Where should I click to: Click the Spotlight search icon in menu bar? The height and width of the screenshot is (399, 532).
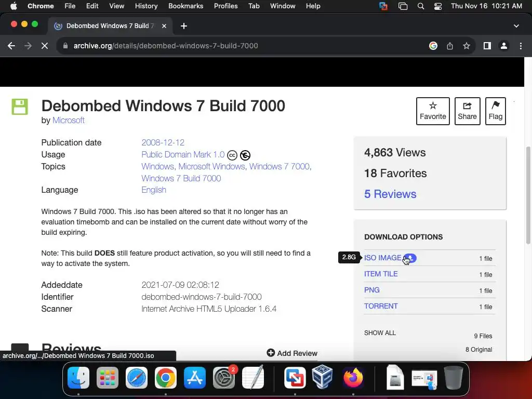[x=421, y=6]
